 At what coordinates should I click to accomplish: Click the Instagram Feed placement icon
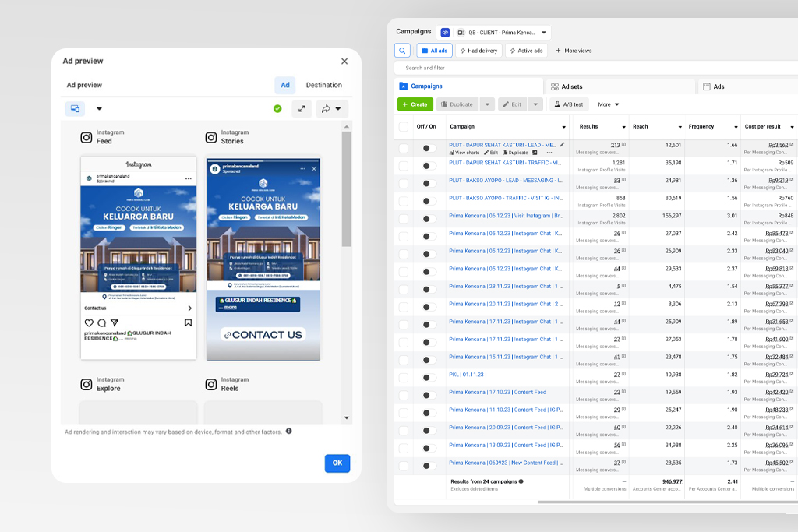click(87, 137)
